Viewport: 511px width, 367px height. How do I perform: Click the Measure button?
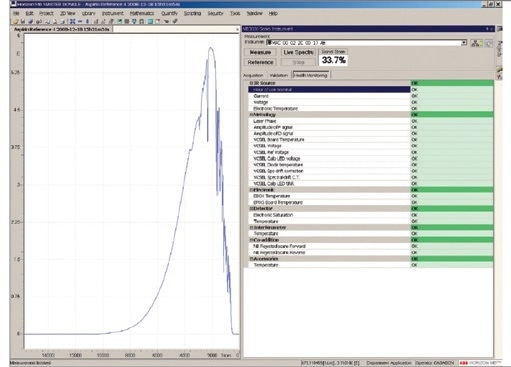[260, 52]
